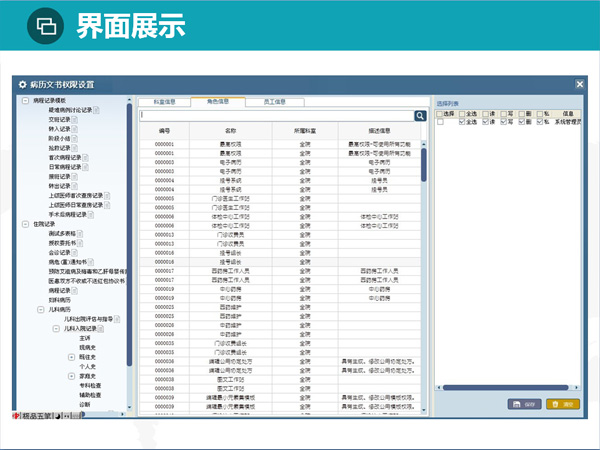Screen dimensions: 600x450
Task: Open document icon beside 病危(重)通知书
Action: point(91,262)
